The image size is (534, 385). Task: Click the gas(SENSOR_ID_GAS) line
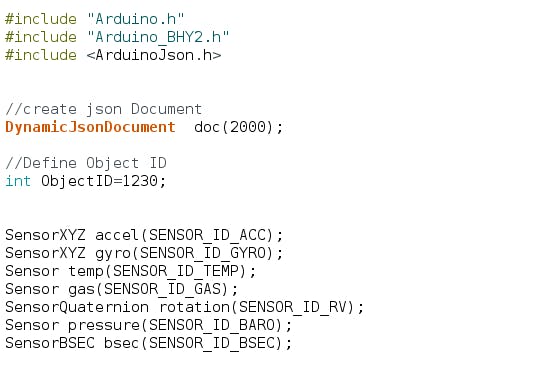point(122,290)
